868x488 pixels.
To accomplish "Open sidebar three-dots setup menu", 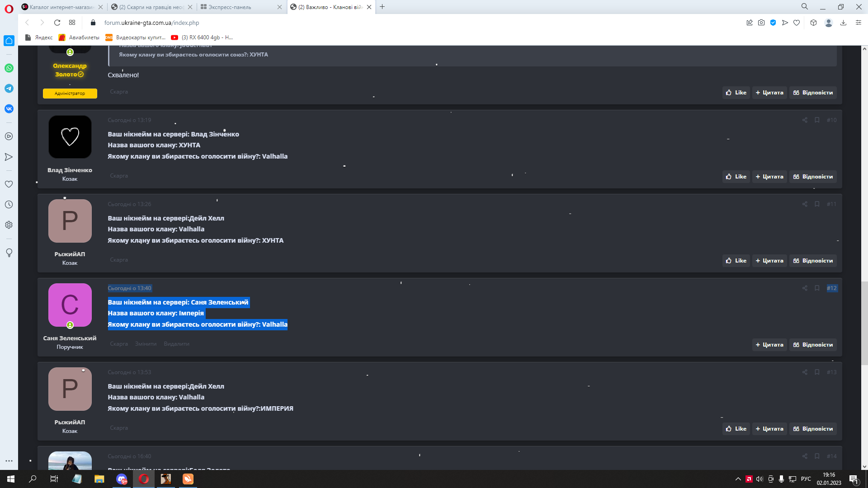I will pos(9,461).
